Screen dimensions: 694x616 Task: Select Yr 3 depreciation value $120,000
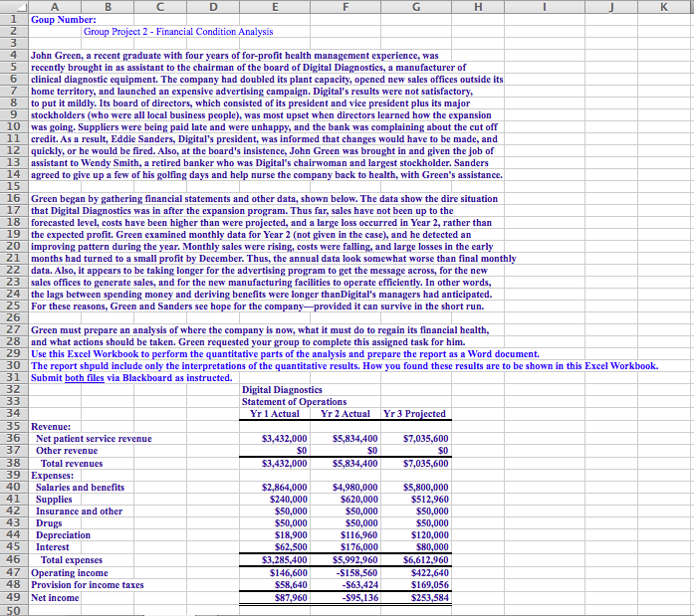pos(430,535)
